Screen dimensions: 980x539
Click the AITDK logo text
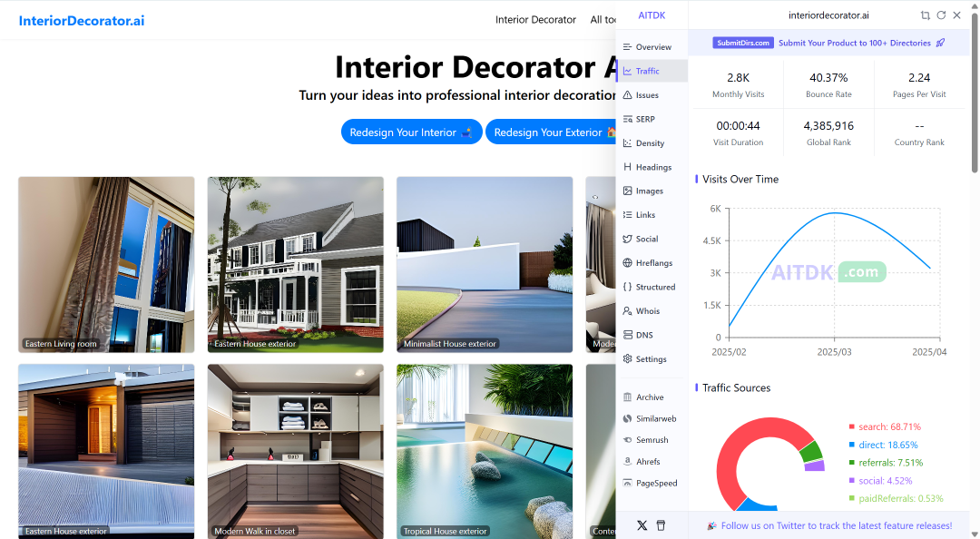(x=652, y=15)
